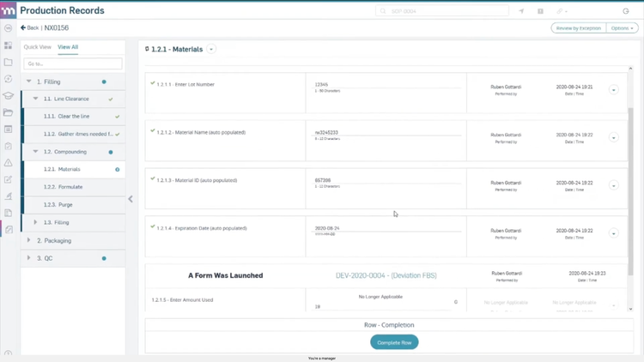
Task: Open the graduation cap training icon in sidebar
Action: (9, 95)
